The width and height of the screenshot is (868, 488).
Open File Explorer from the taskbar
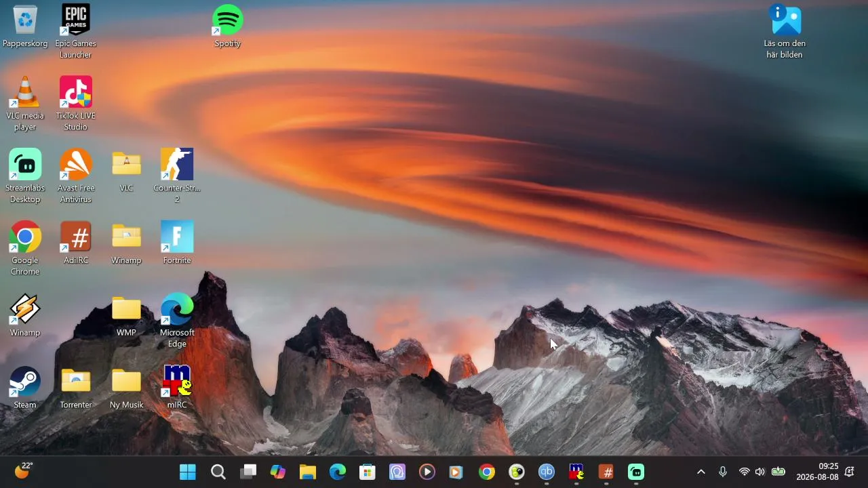307,472
